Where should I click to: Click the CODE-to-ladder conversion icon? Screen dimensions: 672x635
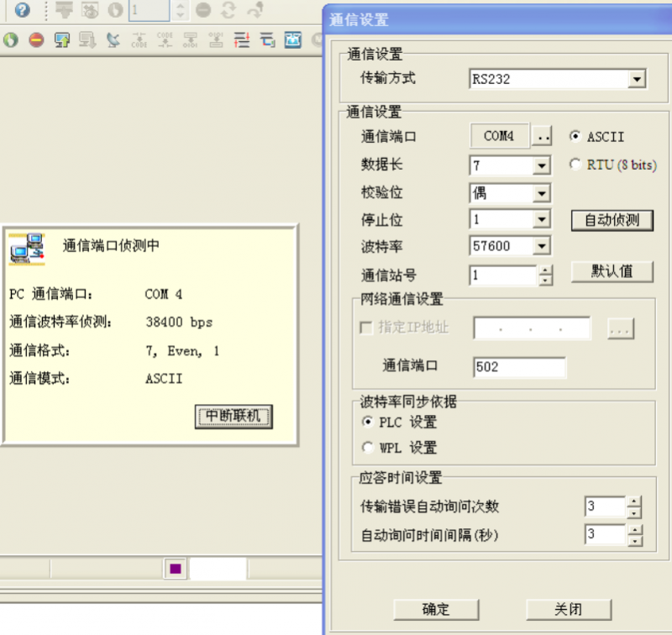(x=165, y=39)
